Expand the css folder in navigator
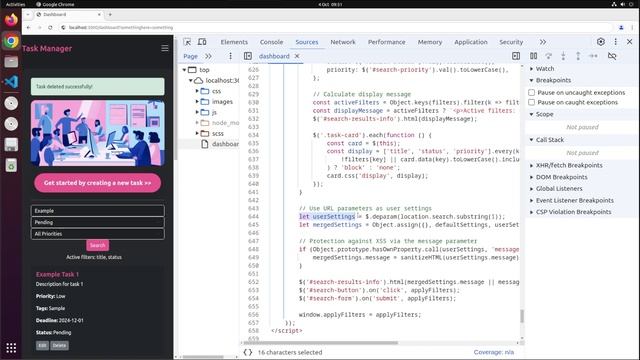 pos(197,91)
